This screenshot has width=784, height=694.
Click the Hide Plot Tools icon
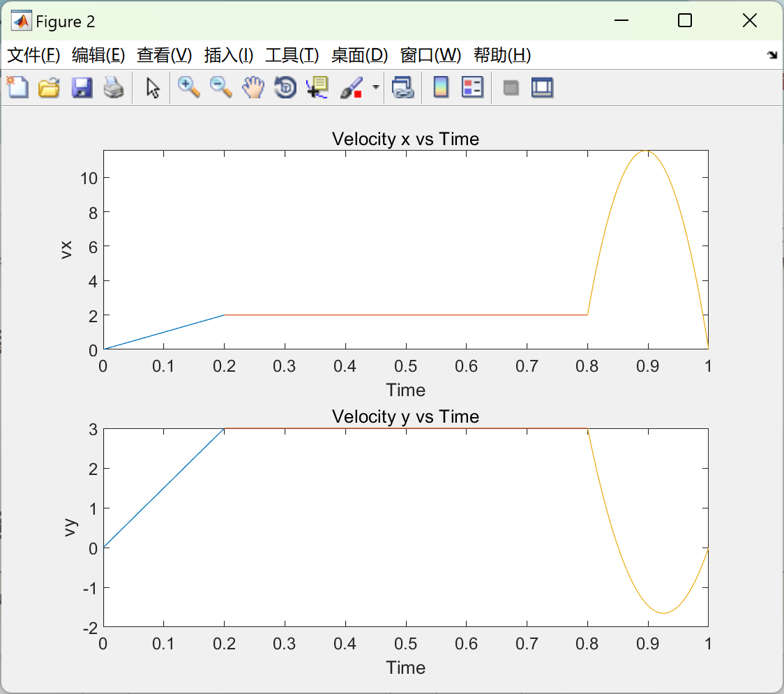coord(511,88)
